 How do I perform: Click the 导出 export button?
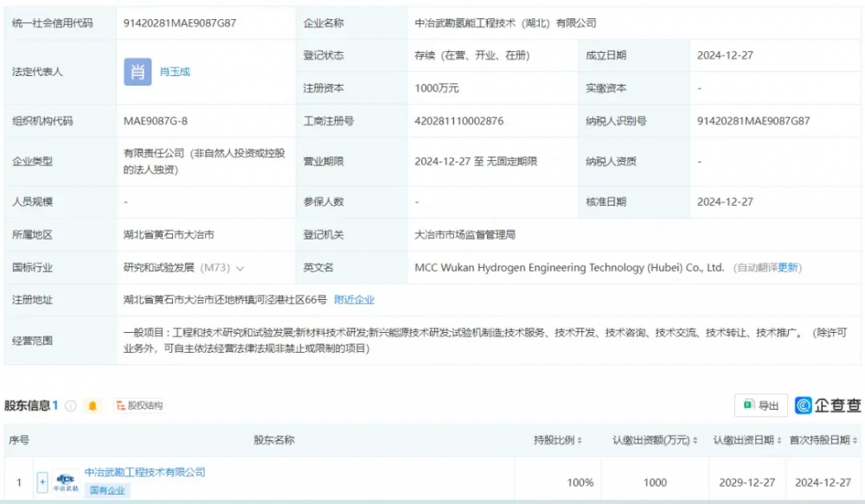coord(760,405)
